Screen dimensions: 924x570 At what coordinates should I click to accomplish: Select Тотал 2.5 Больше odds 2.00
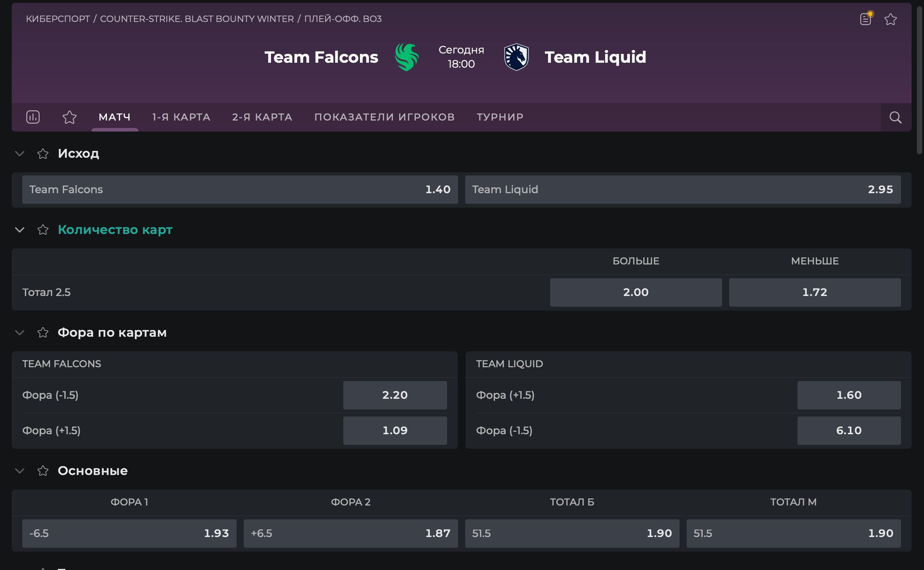coord(636,292)
